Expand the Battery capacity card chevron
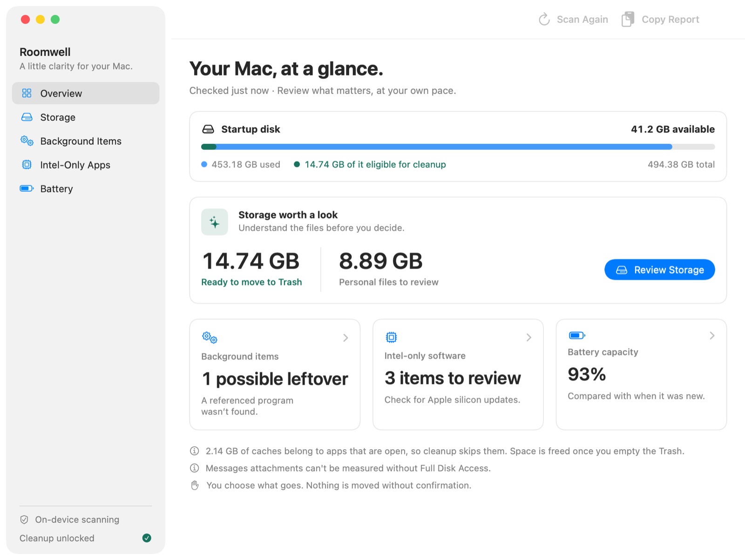The image size is (745, 560). [712, 336]
